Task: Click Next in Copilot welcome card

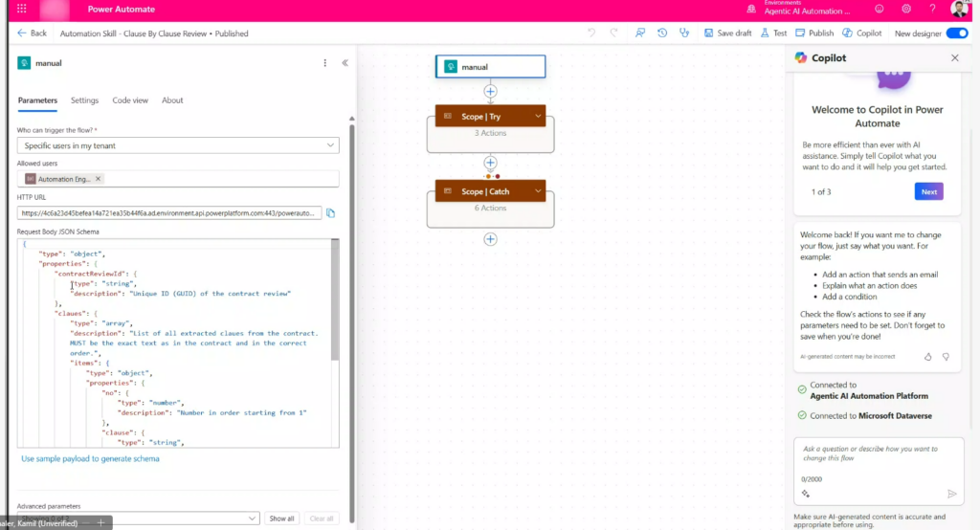Action: pos(928,192)
